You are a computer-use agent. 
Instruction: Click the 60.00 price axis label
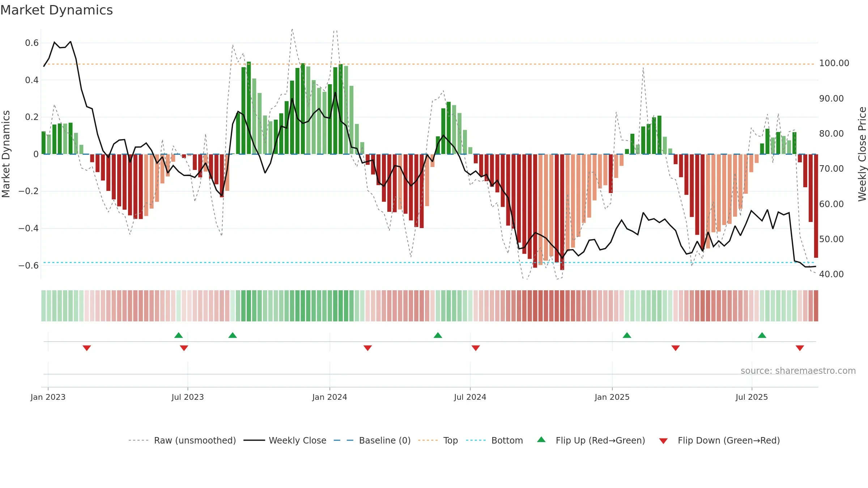831,204
